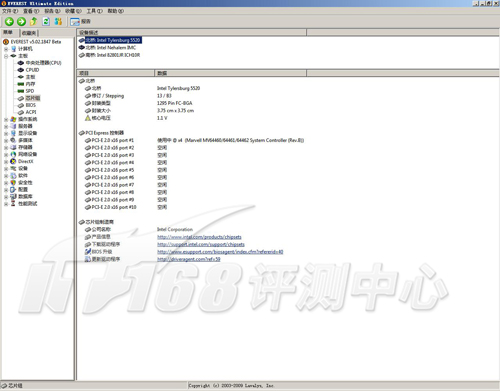Select ACPI item in the tree
Image resolution: width=500 pixels, height=391 pixels.
coord(31,112)
